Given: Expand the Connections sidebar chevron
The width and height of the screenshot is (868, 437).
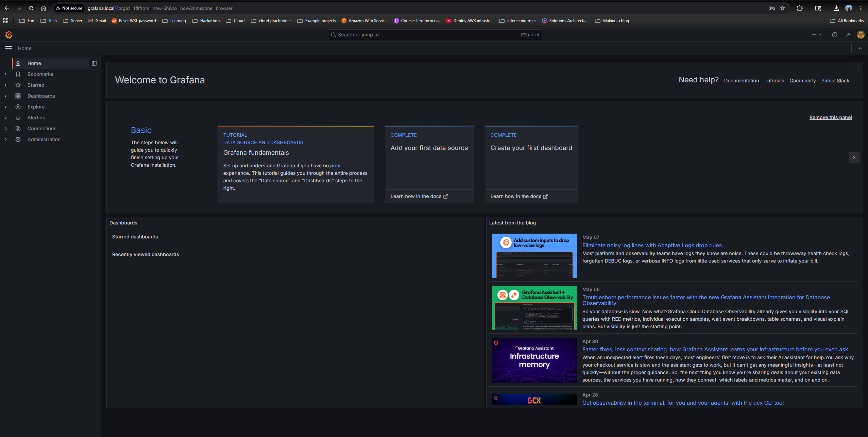Looking at the screenshot, I should (6, 129).
